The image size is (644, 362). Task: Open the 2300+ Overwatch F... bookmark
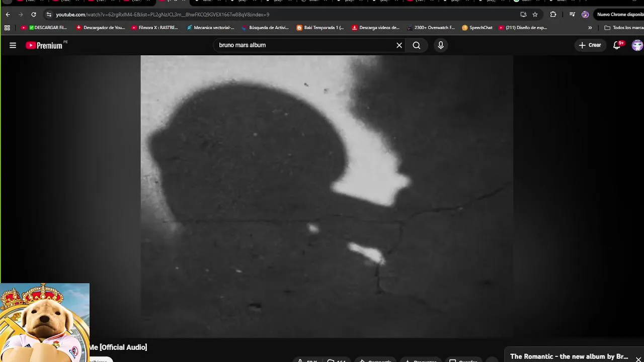431,28
